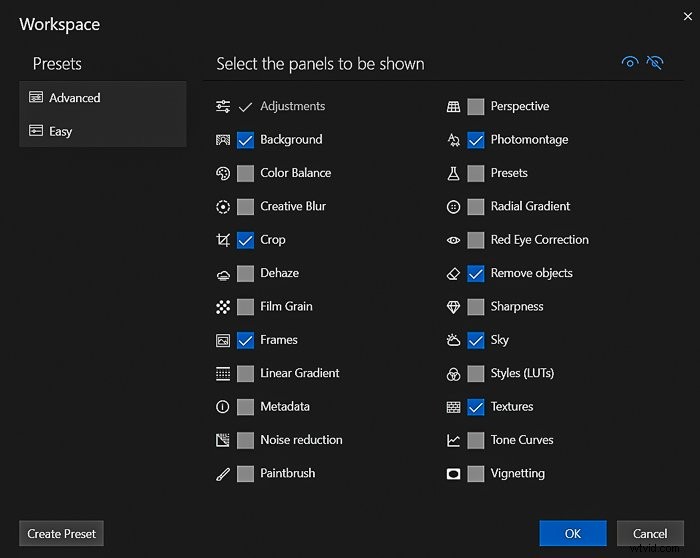
Task: Enable the Film Grain checkbox
Action: 245,307
